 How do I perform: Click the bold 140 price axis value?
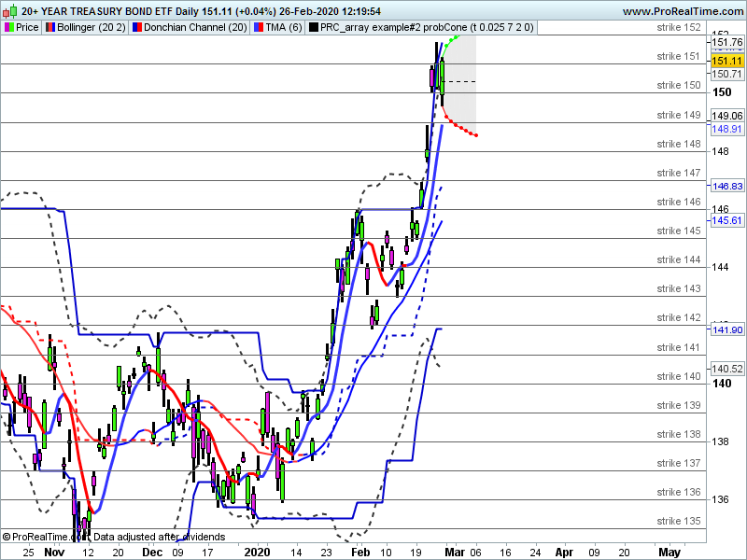tap(722, 384)
